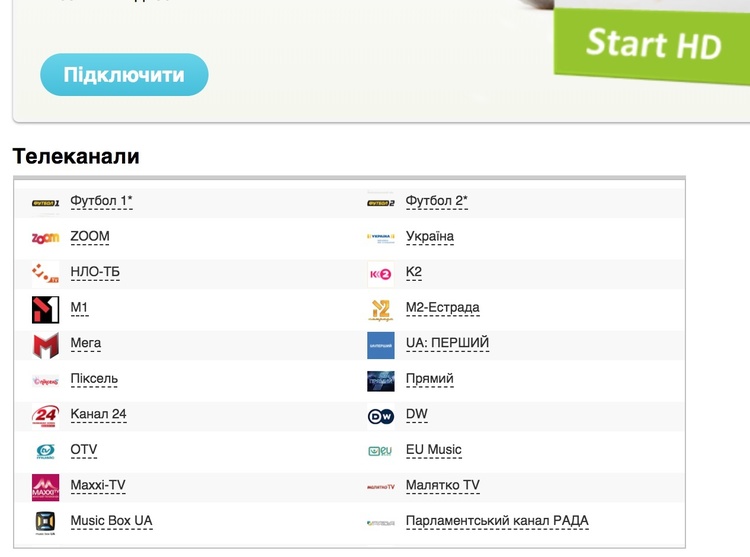Click the Підключити button

tap(124, 75)
